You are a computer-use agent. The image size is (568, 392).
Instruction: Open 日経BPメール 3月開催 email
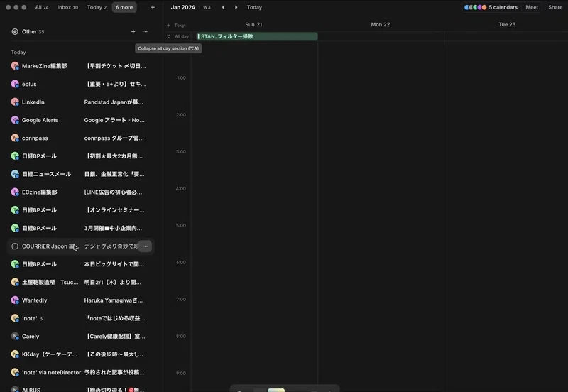pyautogui.click(x=81, y=228)
